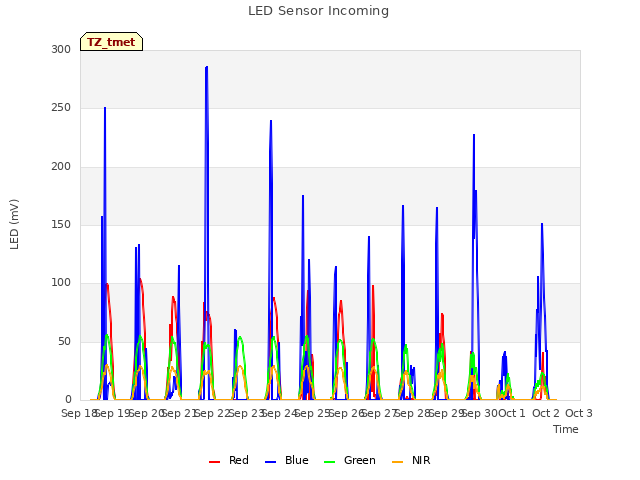Click the 250 y-axis tick value
The height and width of the screenshot is (480, 640).
(61, 108)
